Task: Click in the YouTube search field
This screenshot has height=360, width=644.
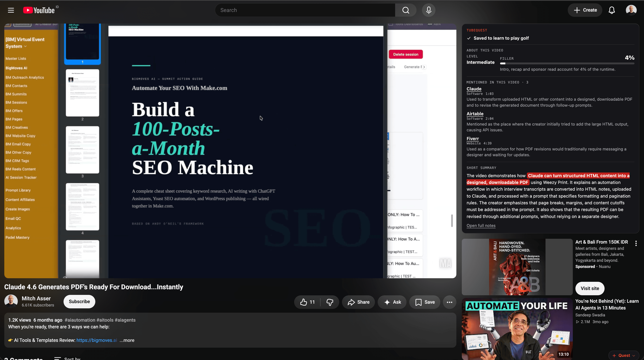Action: coord(305,10)
